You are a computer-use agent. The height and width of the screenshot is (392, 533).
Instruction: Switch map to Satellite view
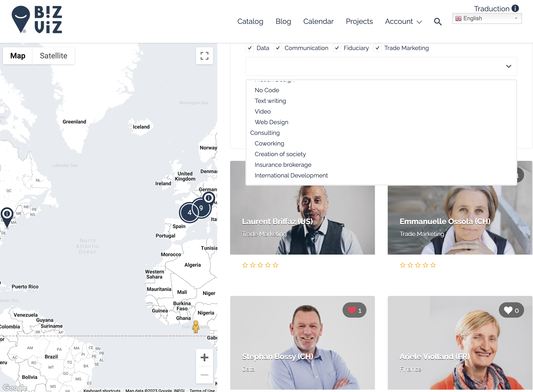[53, 56]
